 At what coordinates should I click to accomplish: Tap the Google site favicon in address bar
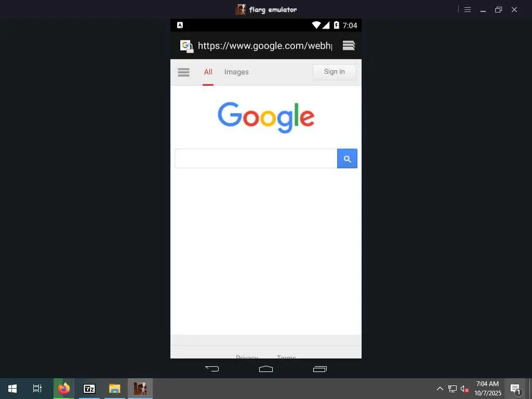pos(187,46)
